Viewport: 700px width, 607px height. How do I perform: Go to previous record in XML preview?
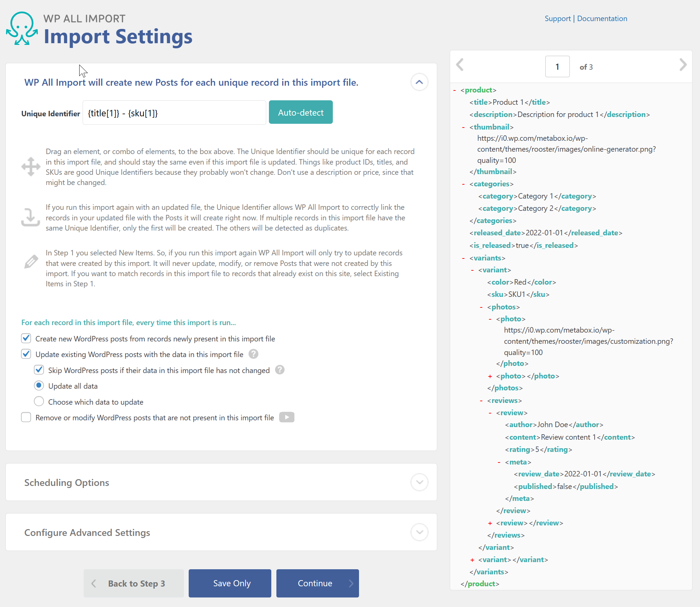460,65
